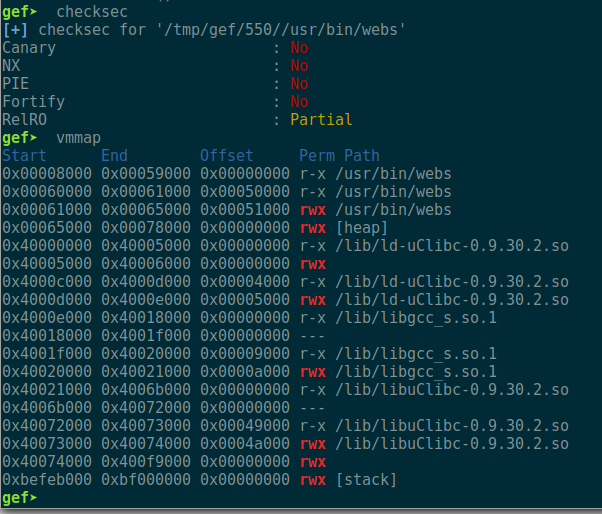Click the empty gef prompt at bottom

click(x=19, y=497)
